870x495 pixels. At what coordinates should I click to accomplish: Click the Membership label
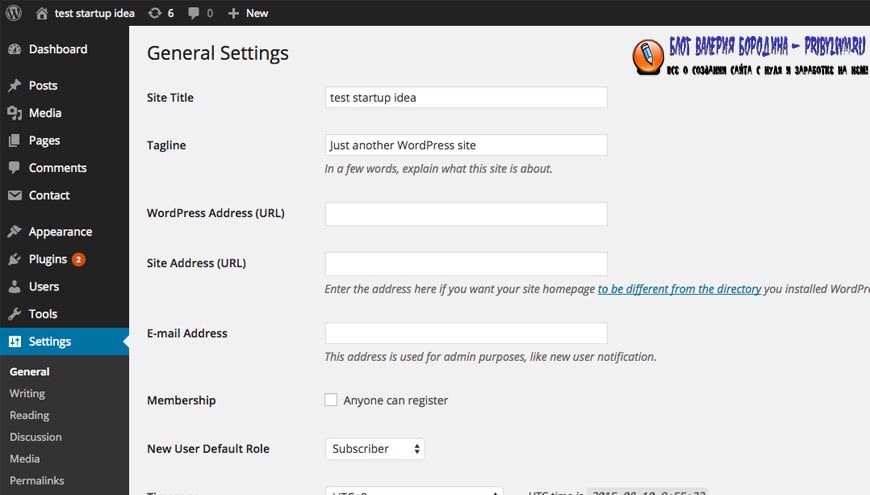tap(181, 401)
